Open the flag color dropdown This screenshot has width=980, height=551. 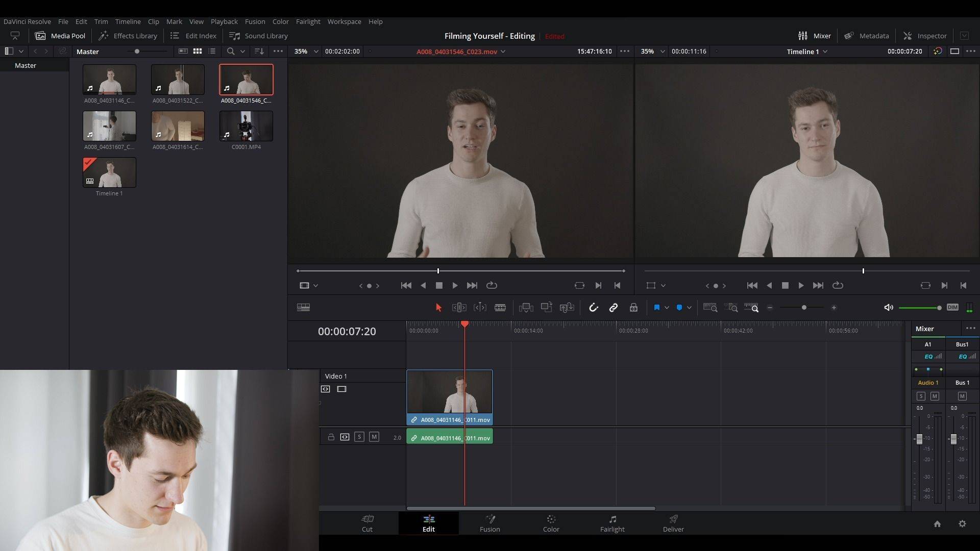666,308
